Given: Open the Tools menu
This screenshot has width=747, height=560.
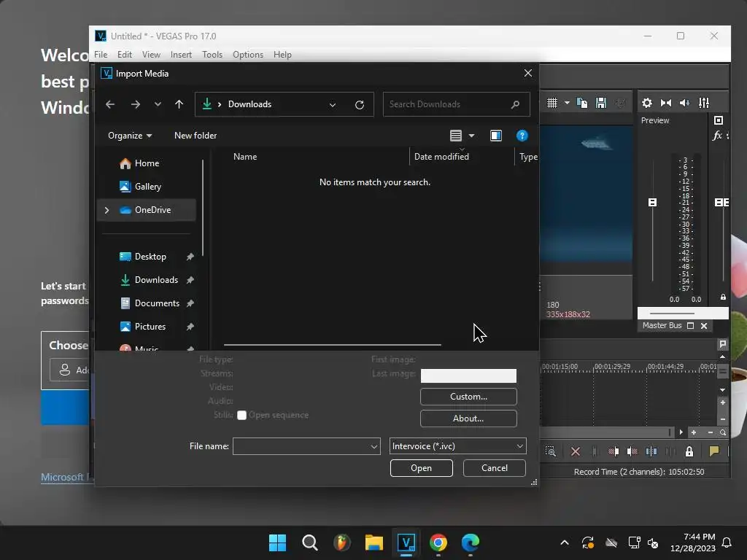Looking at the screenshot, I should [212, 55].
